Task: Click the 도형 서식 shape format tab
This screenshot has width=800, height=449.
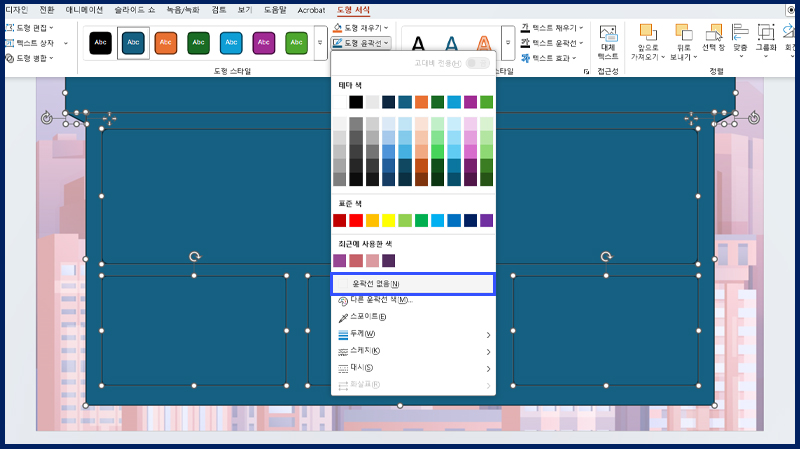Action: pos(354,10)
